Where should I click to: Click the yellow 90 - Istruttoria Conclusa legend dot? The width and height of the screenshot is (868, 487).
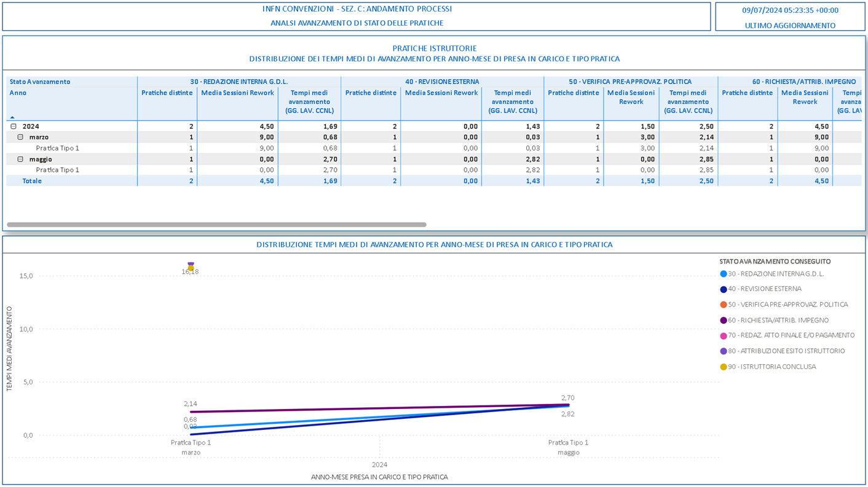pos(724,367)
